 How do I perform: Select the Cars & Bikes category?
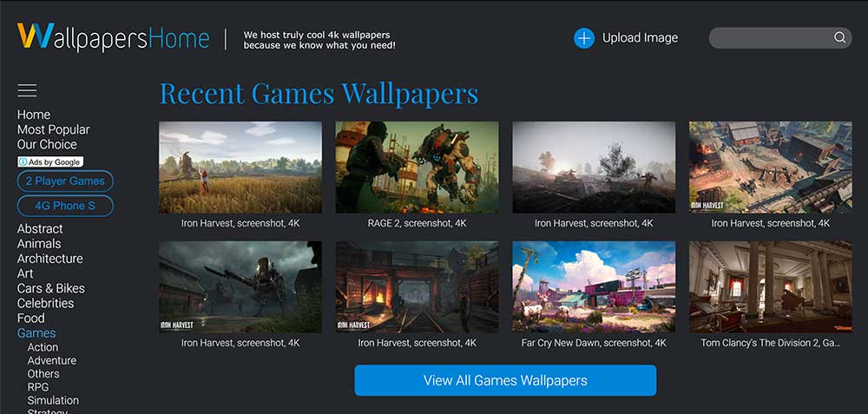tap(51, 288)
